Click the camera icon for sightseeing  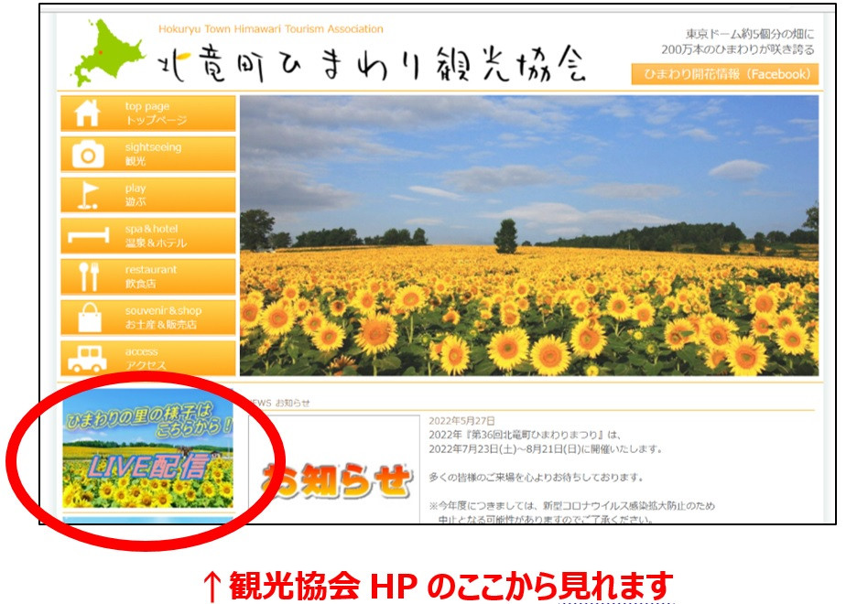point(88,155)
